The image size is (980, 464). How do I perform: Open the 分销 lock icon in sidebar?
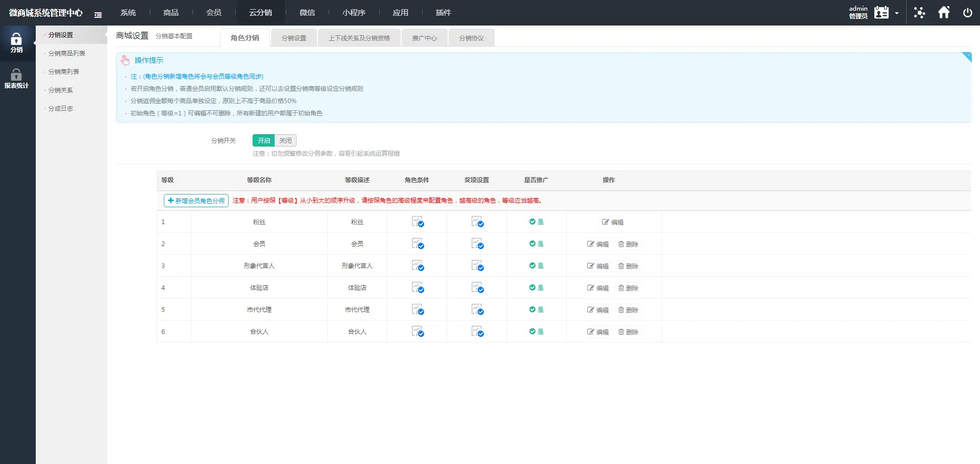[16, 42]
